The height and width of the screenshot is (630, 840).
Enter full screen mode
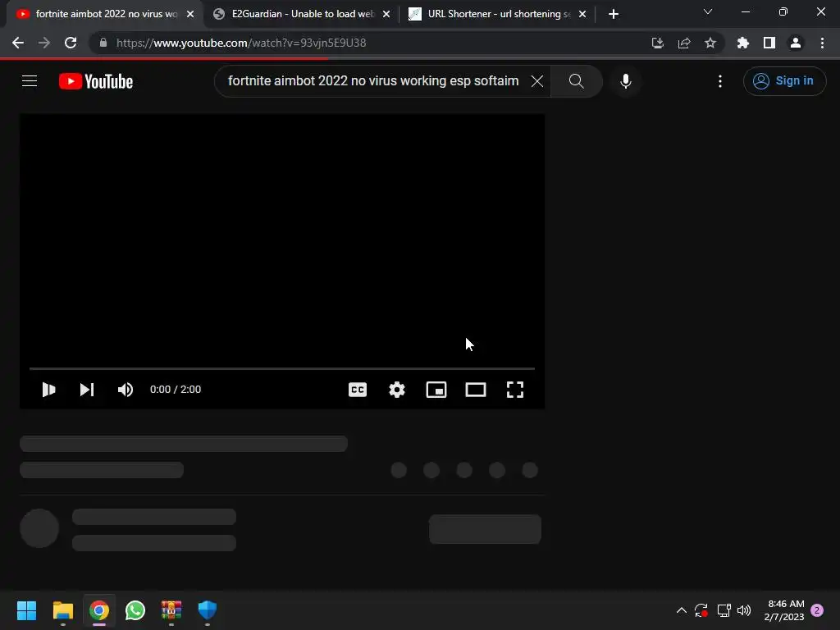point(515,390)
